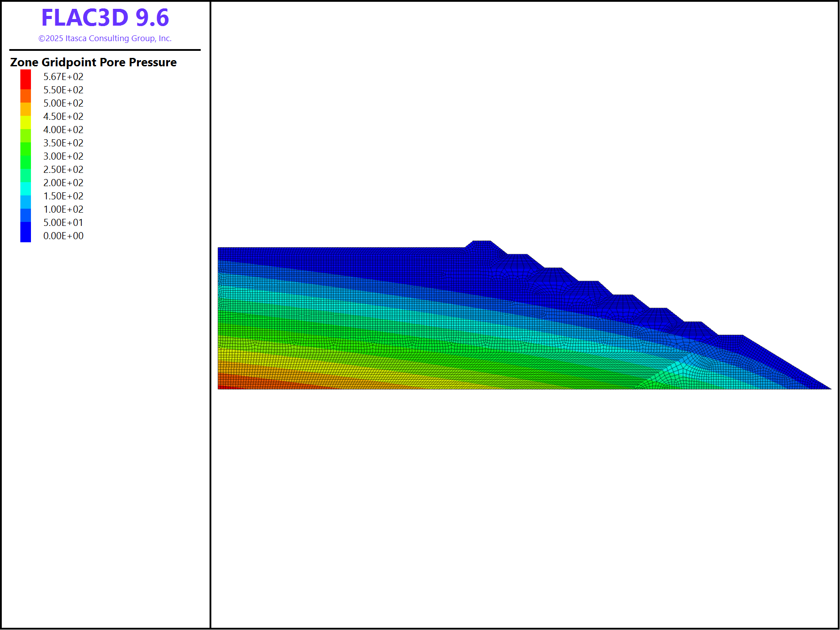Select the 3.00E+02 legend value
The width and height of the screenshot is (840, 630).
tap(63, 157)
